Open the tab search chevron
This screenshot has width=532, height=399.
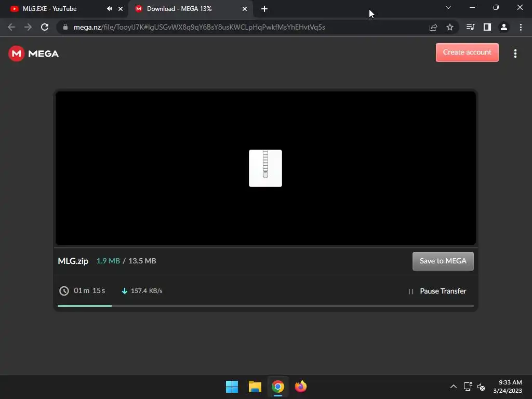click(448, 7)
